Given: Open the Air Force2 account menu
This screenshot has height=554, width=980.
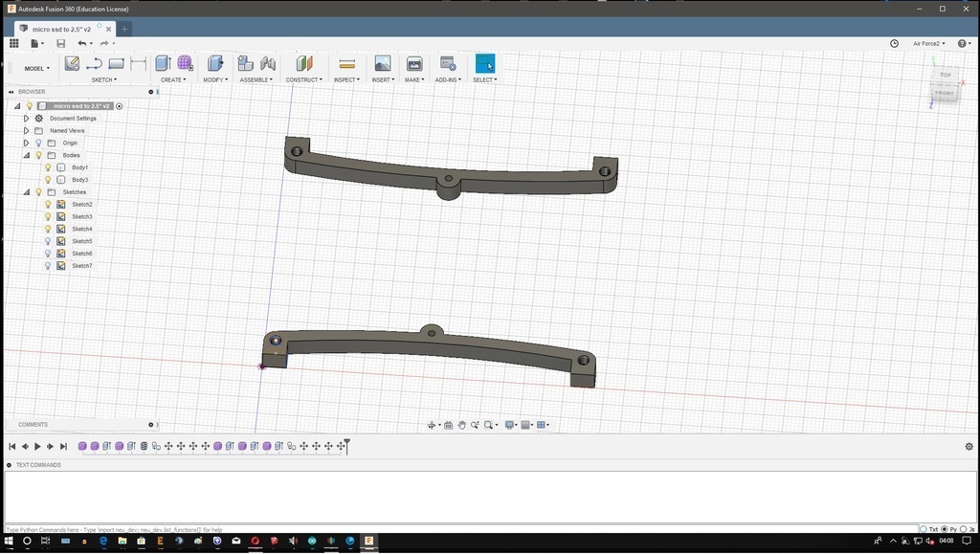Looking at the screenshot, I should point(928,43).
